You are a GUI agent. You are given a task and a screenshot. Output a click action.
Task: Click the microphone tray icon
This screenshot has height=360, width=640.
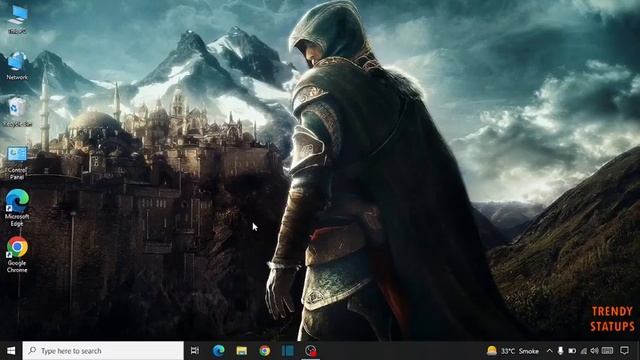tap(560, 351)
